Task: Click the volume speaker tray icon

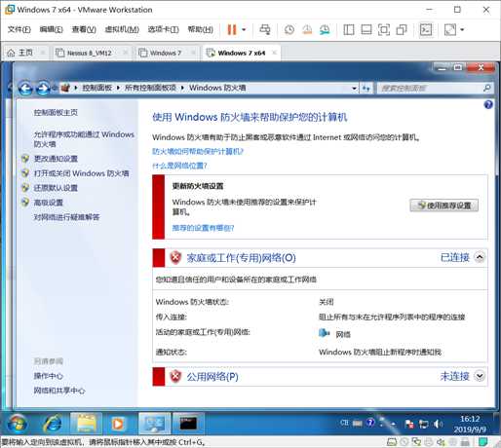Action: pos(438,424)
